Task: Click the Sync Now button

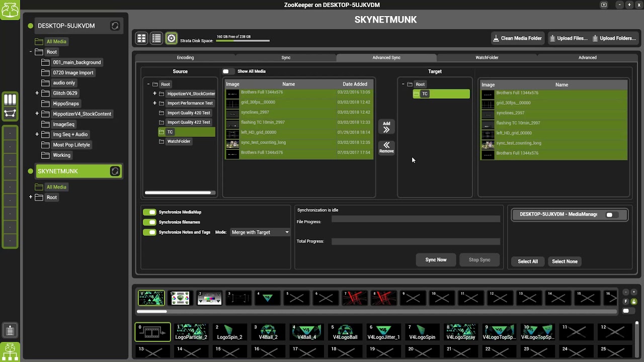Action: coord(436,260)
